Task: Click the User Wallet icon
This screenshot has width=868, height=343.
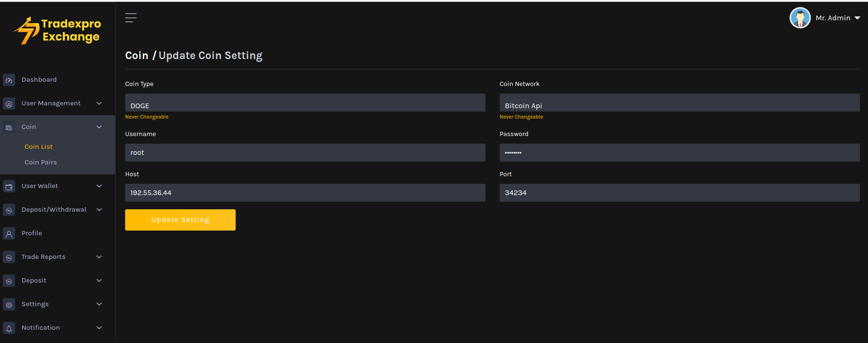Action: [9, 187]
